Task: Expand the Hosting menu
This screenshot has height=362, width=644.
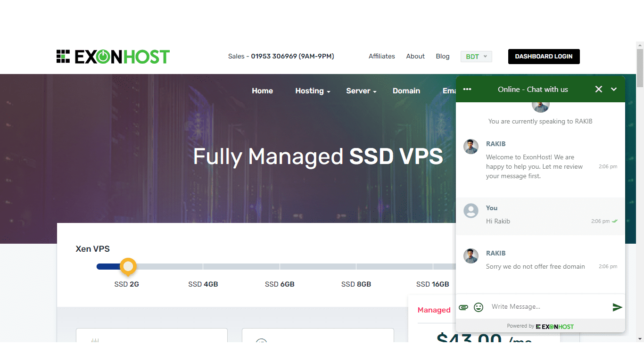Action: (313, 91)
